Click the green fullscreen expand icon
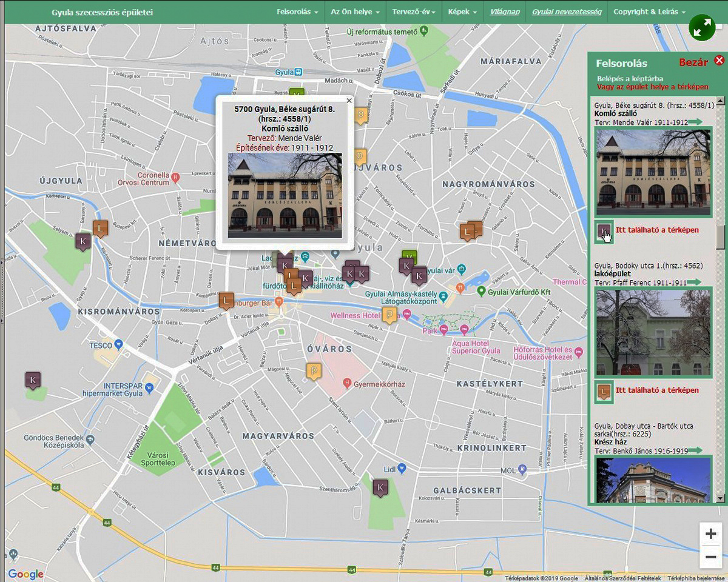The width and height of the screenshot is (728, 582). point(702,28)
